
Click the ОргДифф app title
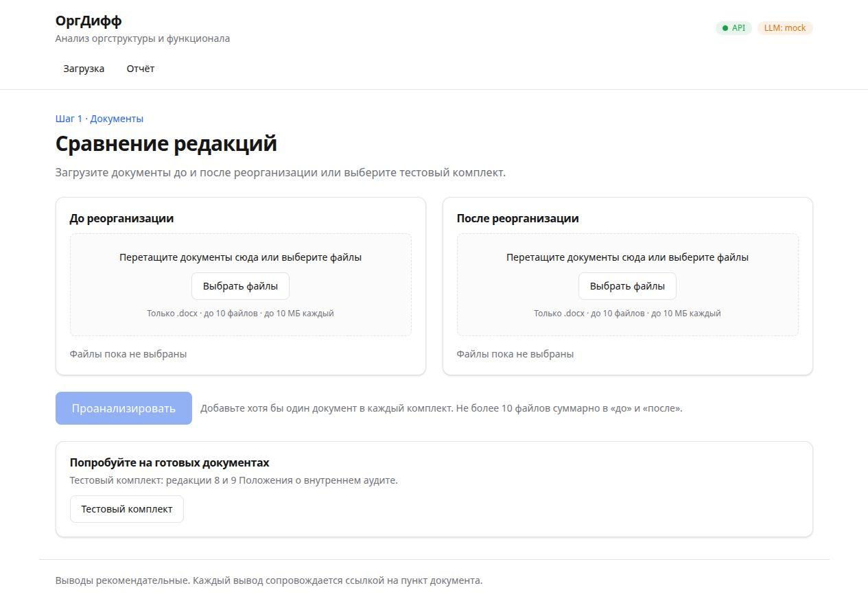[89, 21]
